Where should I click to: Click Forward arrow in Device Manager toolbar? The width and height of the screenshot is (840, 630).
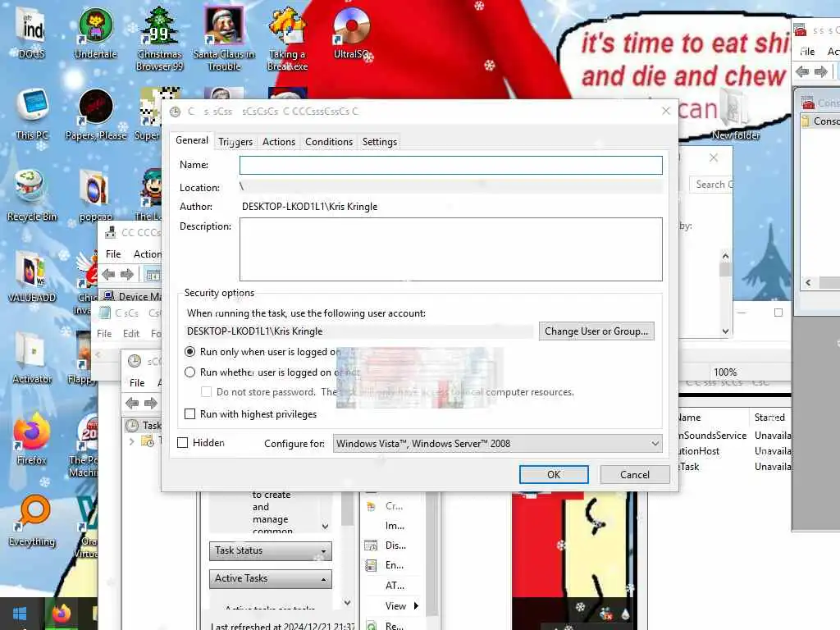[127, 275]
